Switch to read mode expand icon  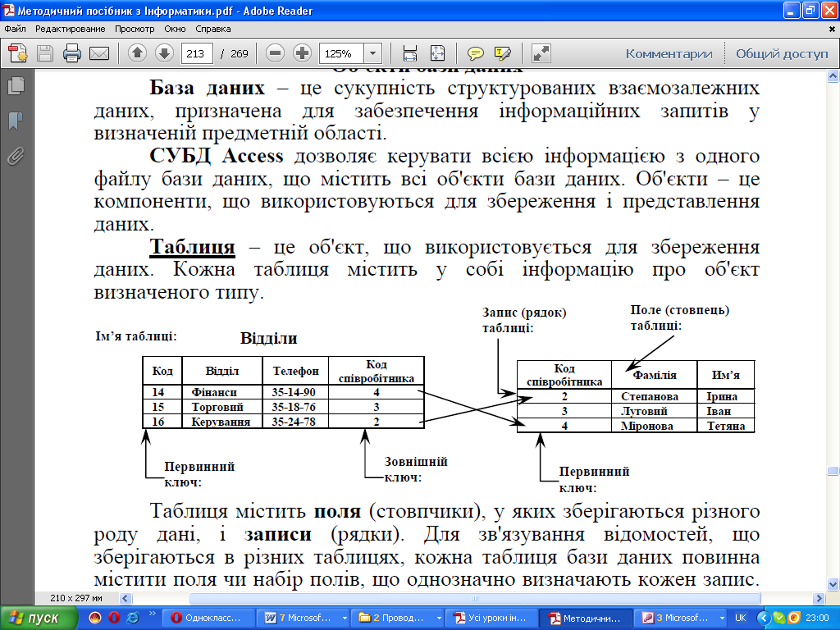click(541, 53)
